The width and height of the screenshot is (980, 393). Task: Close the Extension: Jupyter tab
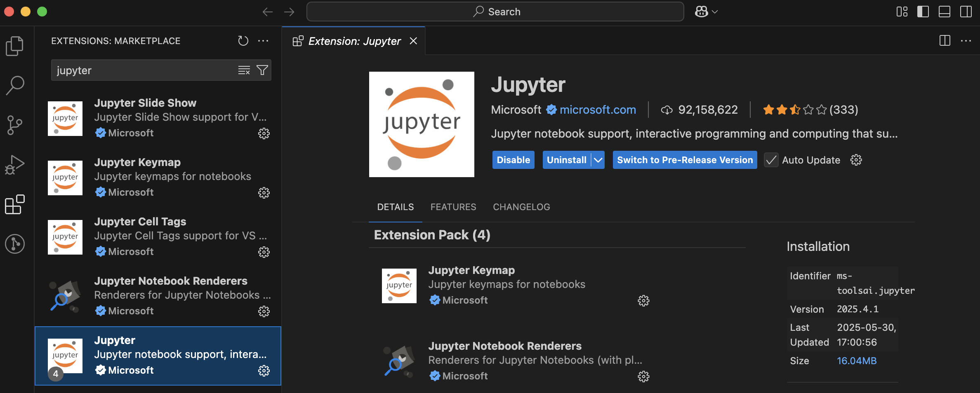(x=413, y=41)
